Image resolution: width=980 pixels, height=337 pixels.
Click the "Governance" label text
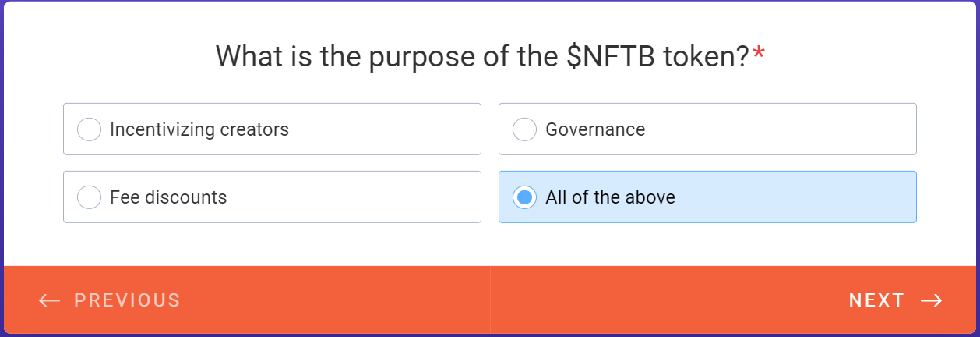[x=595, y=129]
